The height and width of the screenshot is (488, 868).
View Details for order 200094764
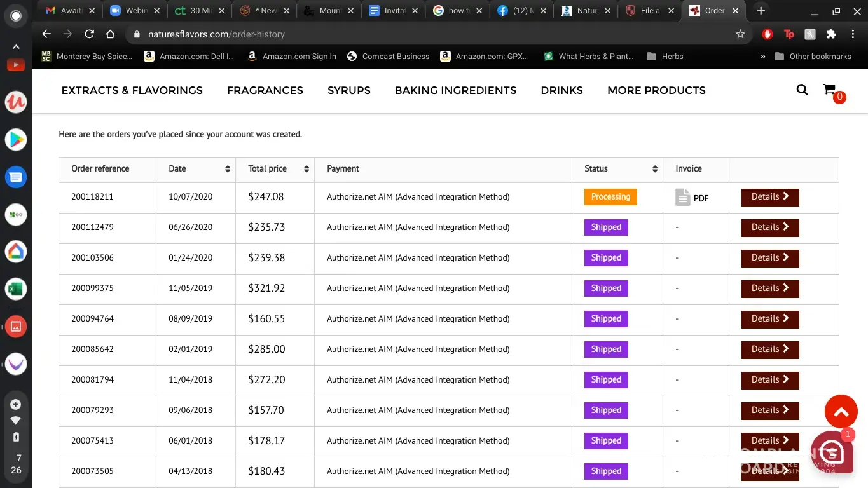(769, 319)
